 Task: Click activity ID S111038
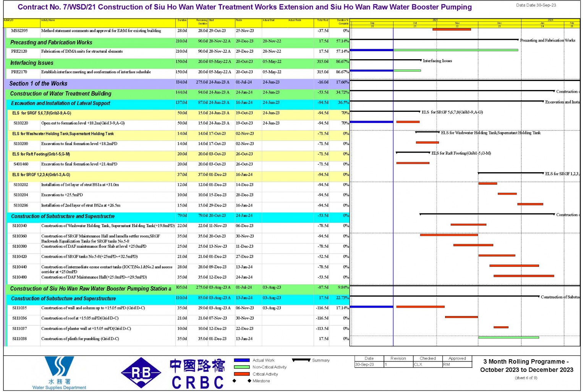(x=19, y=339)
